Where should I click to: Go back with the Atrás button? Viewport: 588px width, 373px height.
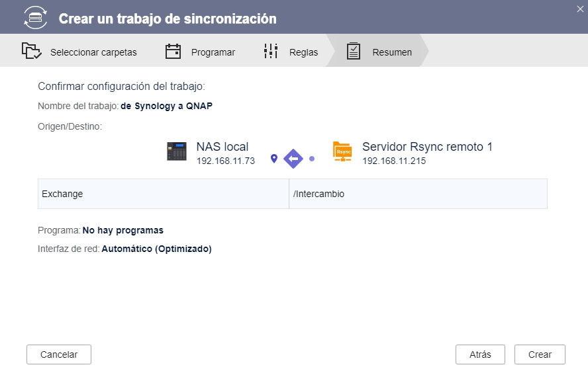[x=480, y=354]
